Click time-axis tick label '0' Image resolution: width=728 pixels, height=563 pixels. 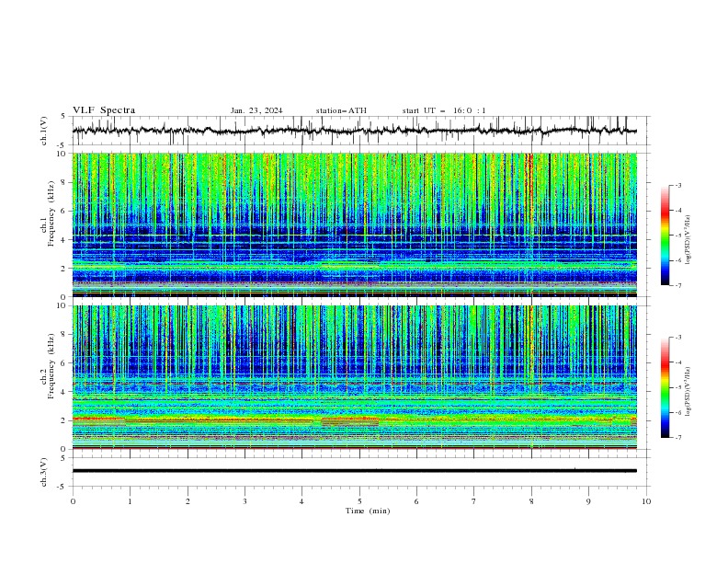73,501
